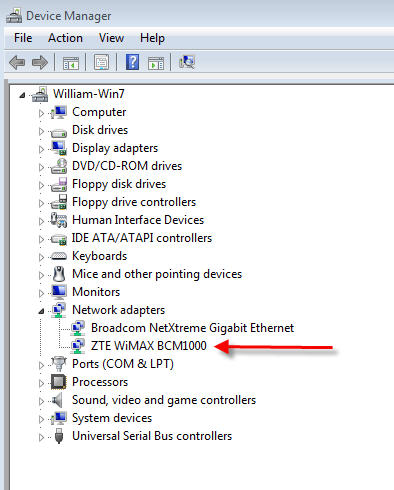Click the IDE ATA/ATAPI controllers icon

coord(59,239)
